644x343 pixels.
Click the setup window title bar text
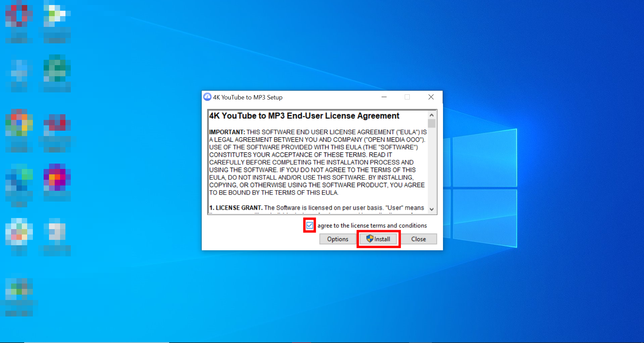click(248, 97)
